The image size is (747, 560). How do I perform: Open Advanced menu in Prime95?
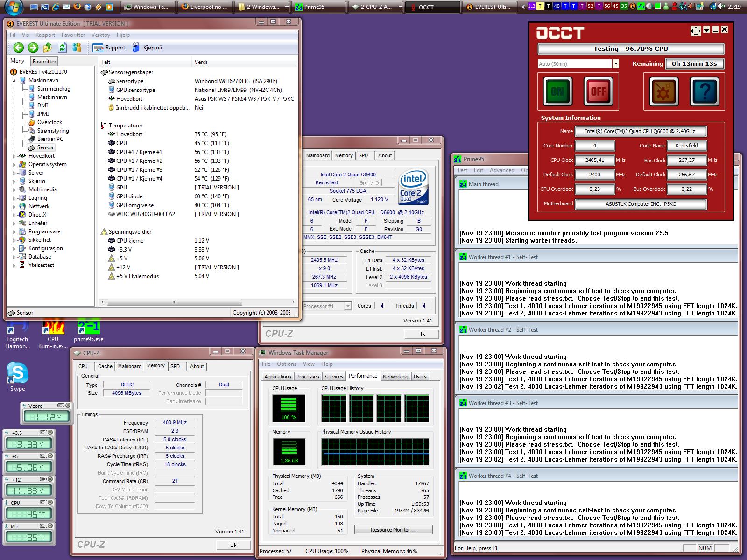pyautogui.click(x=502, y=170)
